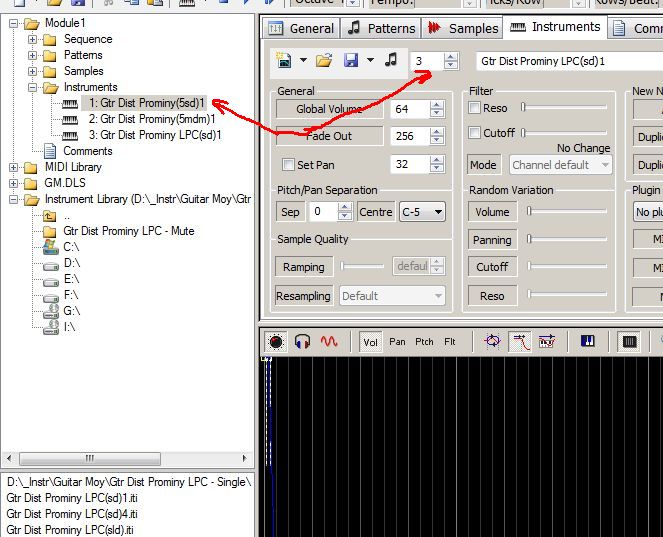Image resolution: width=663 pixels, height=537 pixels.
Task: Click the Play Instrument note icon
Action: click(391, 61)
